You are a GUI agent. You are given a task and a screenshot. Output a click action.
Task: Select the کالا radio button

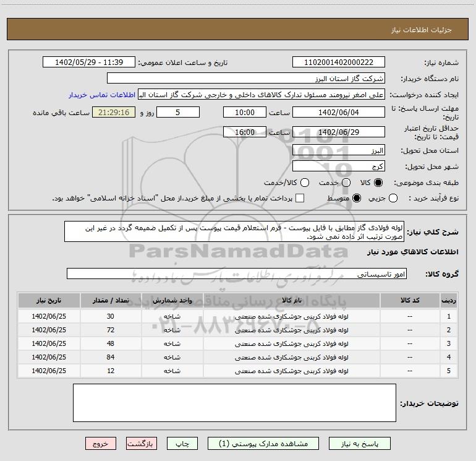(x=378, y=183)
